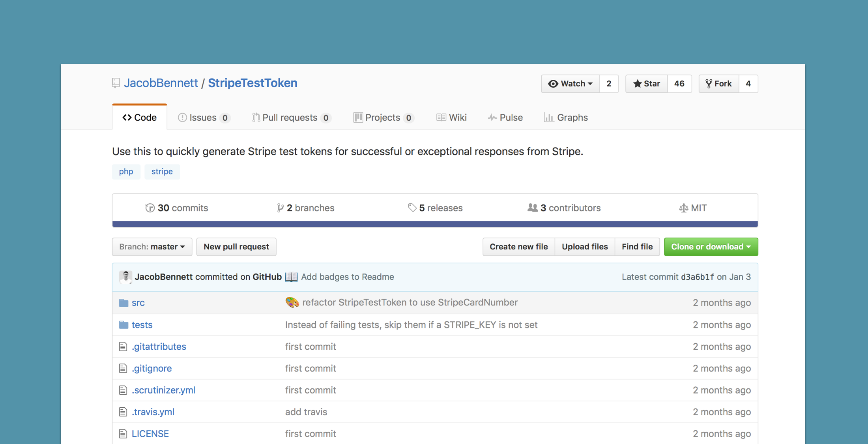Click the LICENSE file icon
This screenshot has width=868, height=444.
pos(123,433)
